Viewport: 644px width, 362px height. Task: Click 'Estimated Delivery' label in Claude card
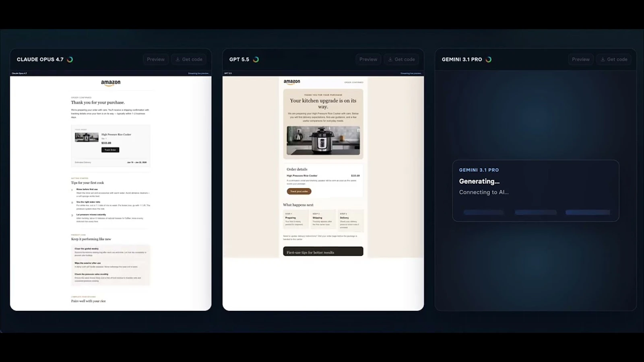tap(83, 162)
